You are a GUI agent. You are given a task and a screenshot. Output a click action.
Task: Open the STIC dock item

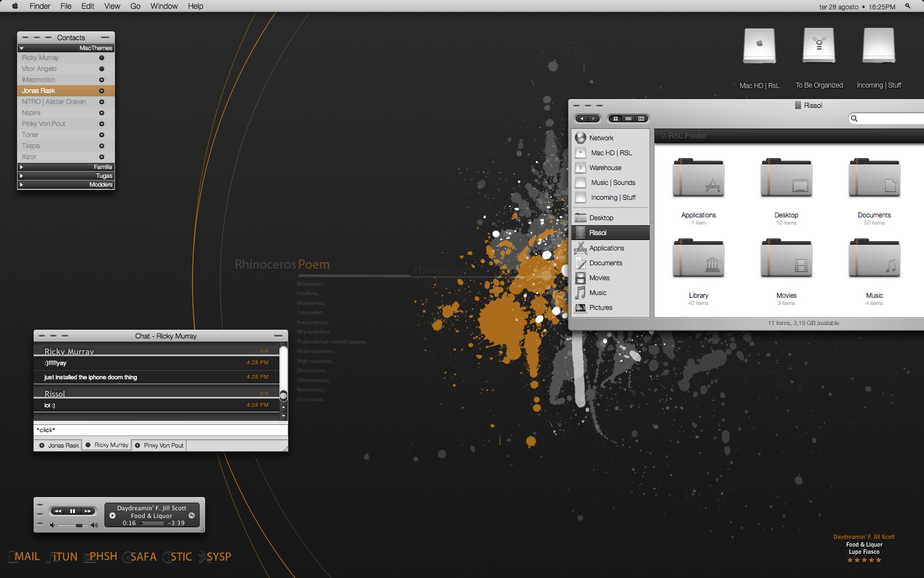pyautogui.click(x=178, y=557)
